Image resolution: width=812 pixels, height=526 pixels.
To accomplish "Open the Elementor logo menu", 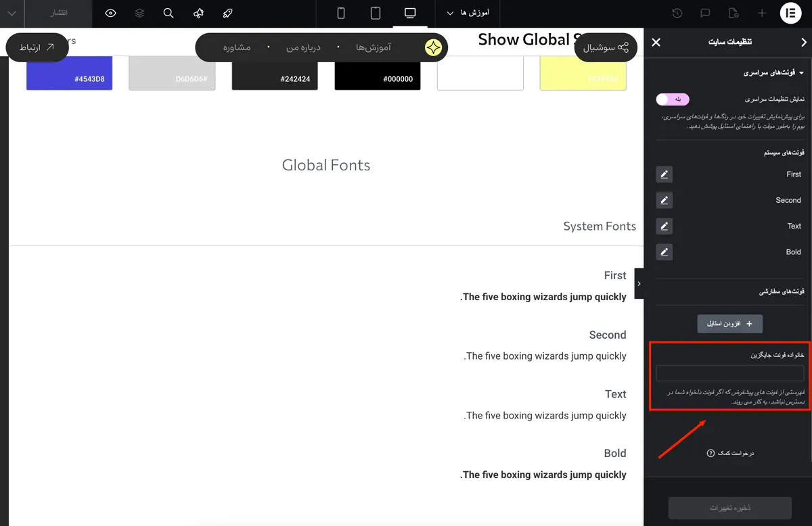I will tap(790, 14).
